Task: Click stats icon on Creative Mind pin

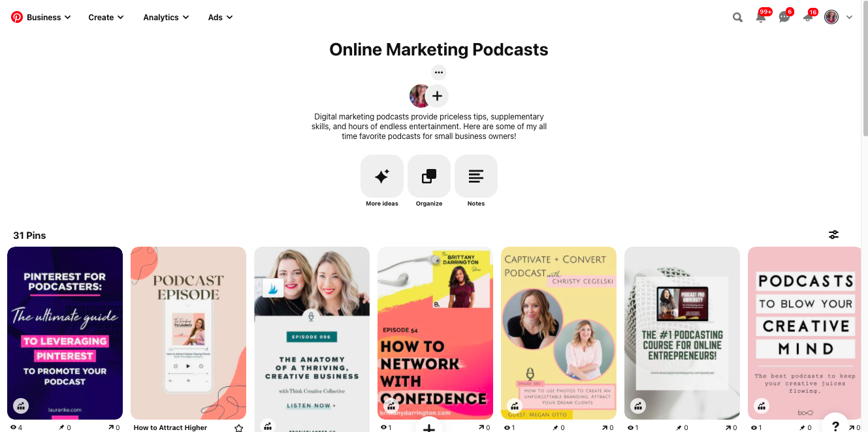Action: 762,406
